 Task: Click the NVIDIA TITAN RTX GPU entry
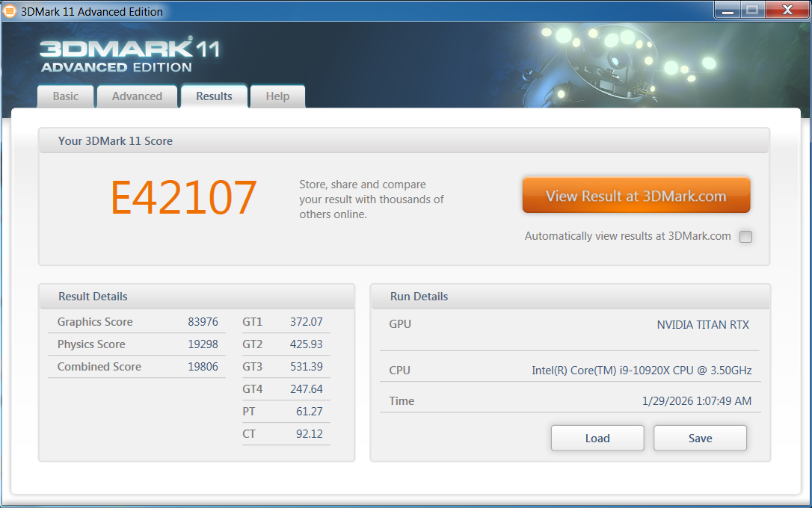pos(702,324)
